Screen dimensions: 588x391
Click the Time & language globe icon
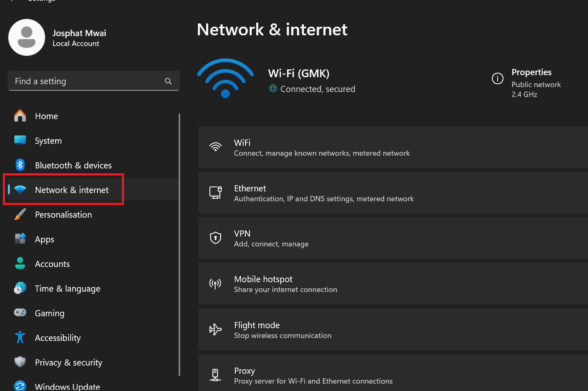click(20, 288)
